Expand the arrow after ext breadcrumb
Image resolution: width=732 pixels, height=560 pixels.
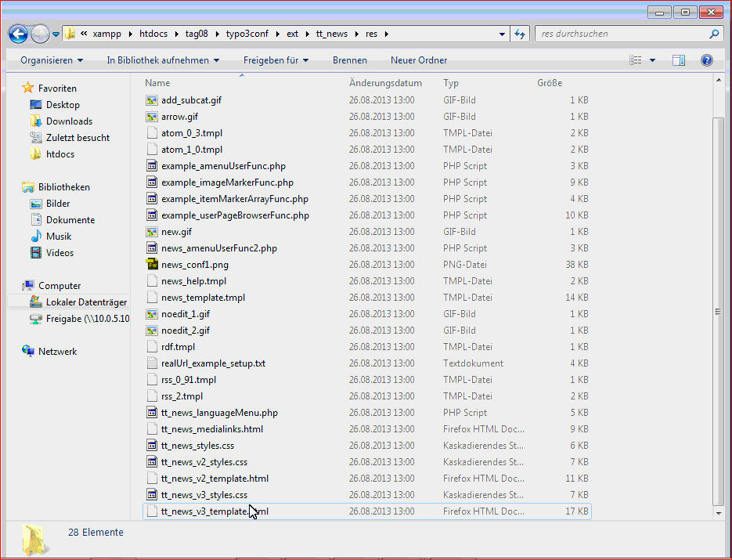(307, 34)
